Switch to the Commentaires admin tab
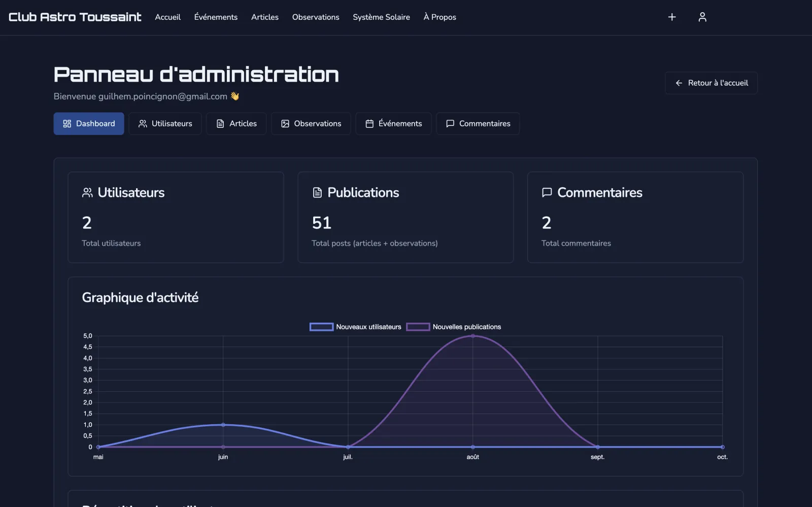This screenshot has width=812, height=507. click(478, 124)
